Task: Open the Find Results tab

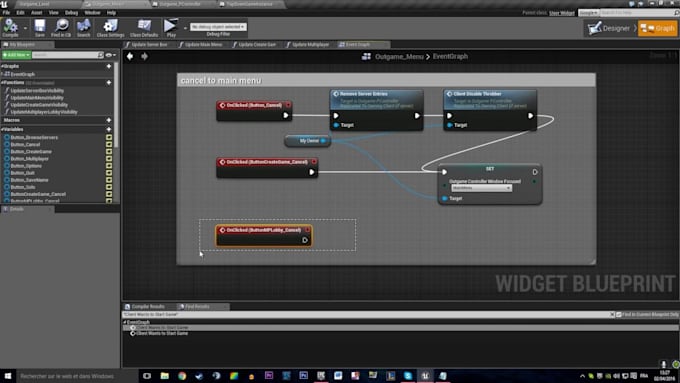Action: pyautogui.click(x=196, y=307)
